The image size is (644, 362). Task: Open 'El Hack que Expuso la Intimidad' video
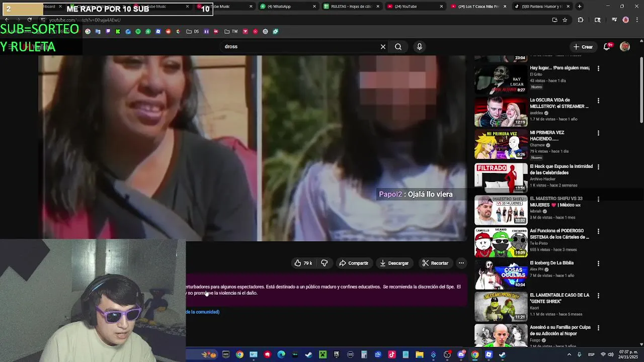coord(561,169)
